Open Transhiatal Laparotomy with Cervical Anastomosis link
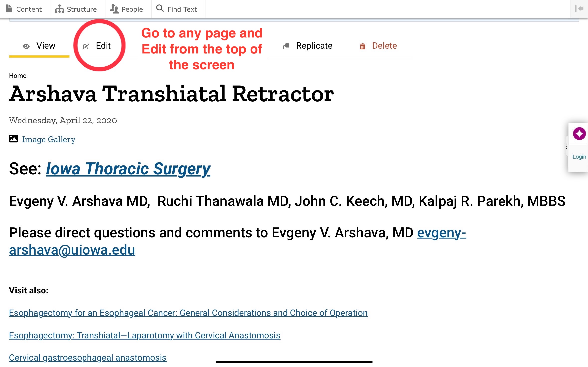588x367 pixels. (145, 335)
